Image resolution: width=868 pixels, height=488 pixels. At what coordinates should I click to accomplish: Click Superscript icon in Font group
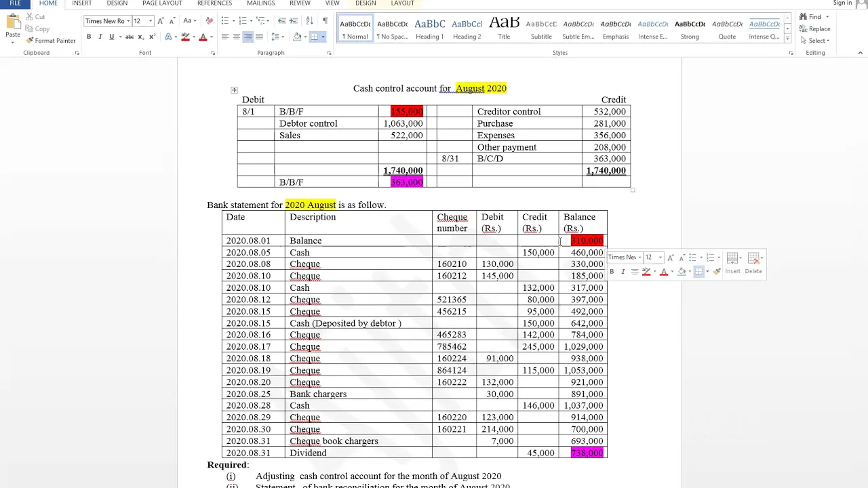click(x=151, y=37)
